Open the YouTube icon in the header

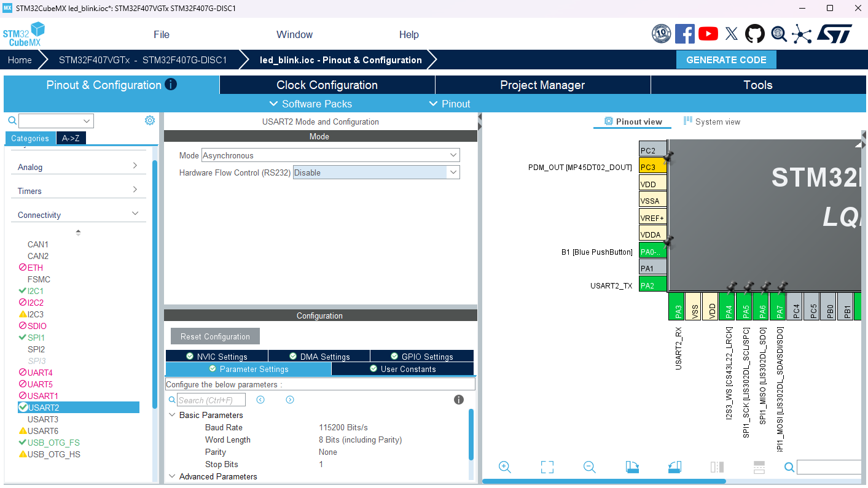(x=708, y=34)
